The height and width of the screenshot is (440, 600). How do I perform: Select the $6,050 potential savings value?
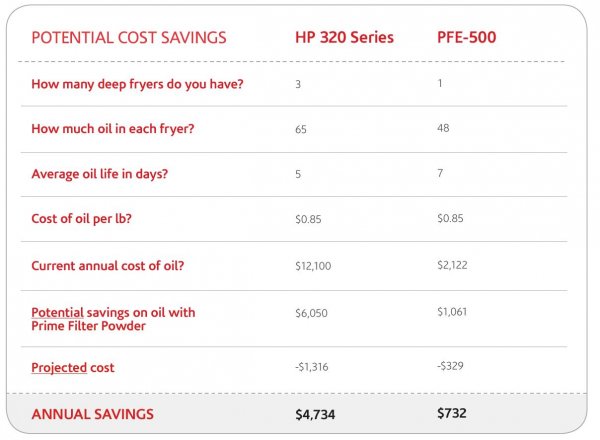pyautogui.click(x=310, y=312)
